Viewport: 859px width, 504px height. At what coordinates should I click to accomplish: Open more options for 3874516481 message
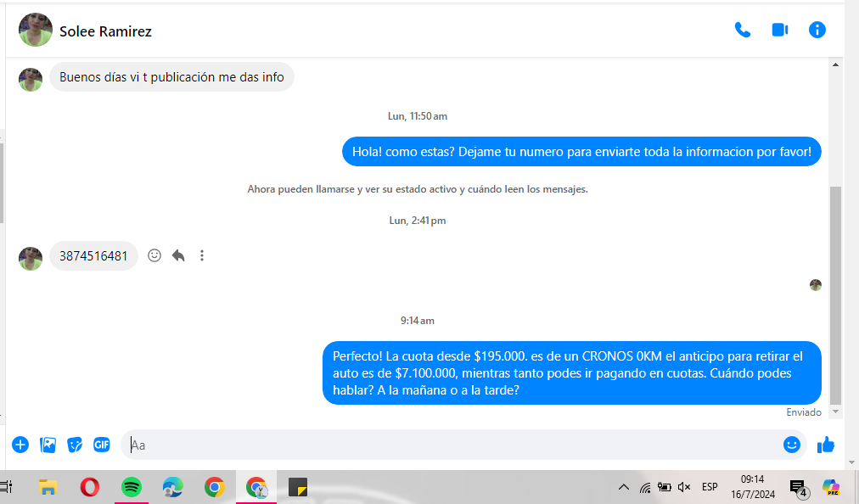(202, 255)
